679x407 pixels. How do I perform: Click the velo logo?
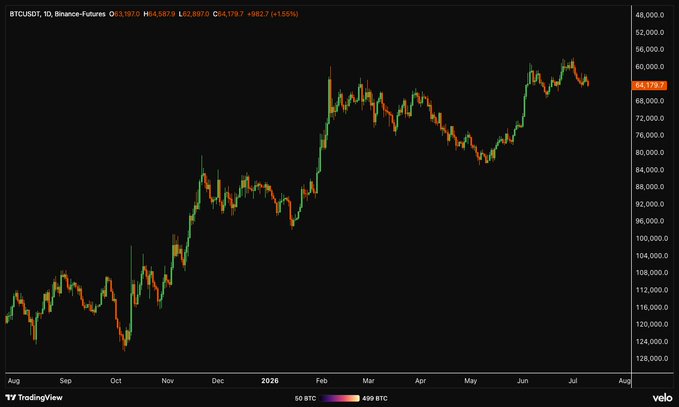coord(663,397)
